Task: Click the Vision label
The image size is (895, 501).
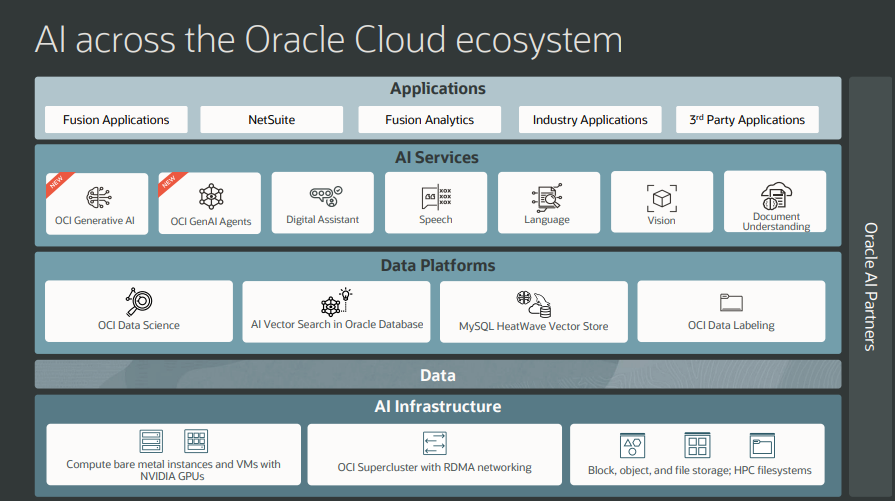Action: point(662,220)
